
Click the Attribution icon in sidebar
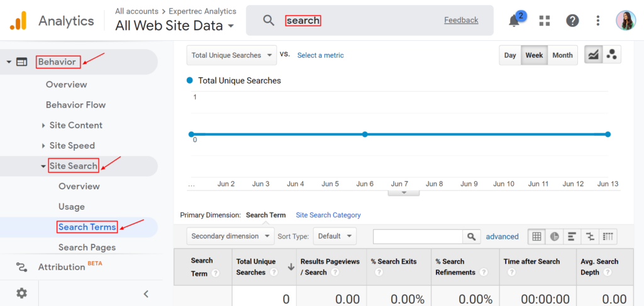tap(21, 268)
